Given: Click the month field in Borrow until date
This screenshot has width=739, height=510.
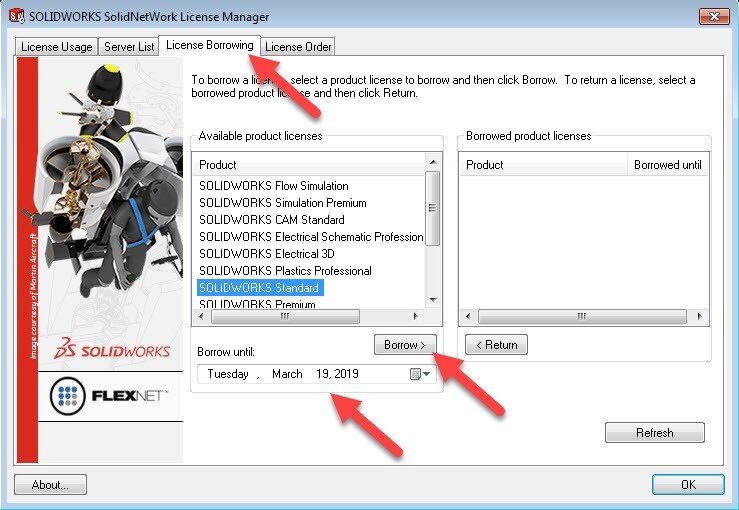Looking at the screenshot, I should pos(287,374).
